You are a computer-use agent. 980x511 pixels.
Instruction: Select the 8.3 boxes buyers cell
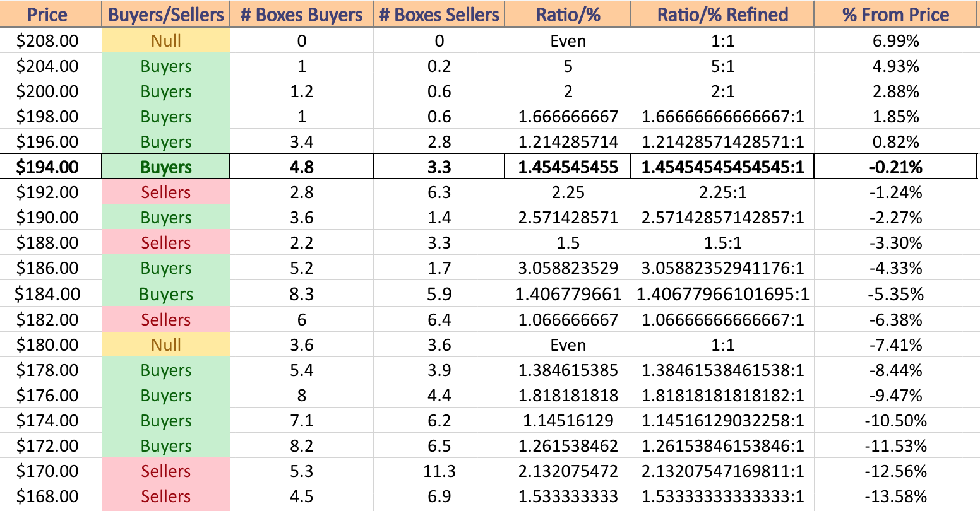tap(301, 294)
